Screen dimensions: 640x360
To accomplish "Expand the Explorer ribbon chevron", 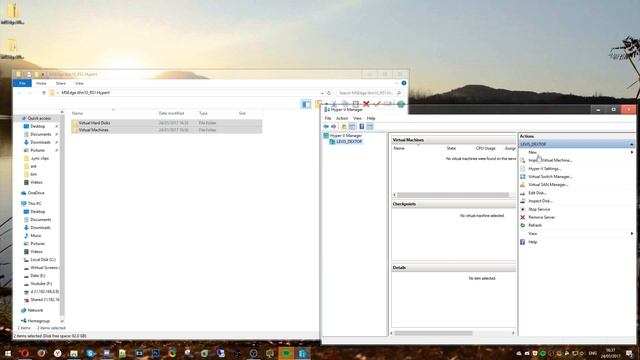I will [396, 83].
